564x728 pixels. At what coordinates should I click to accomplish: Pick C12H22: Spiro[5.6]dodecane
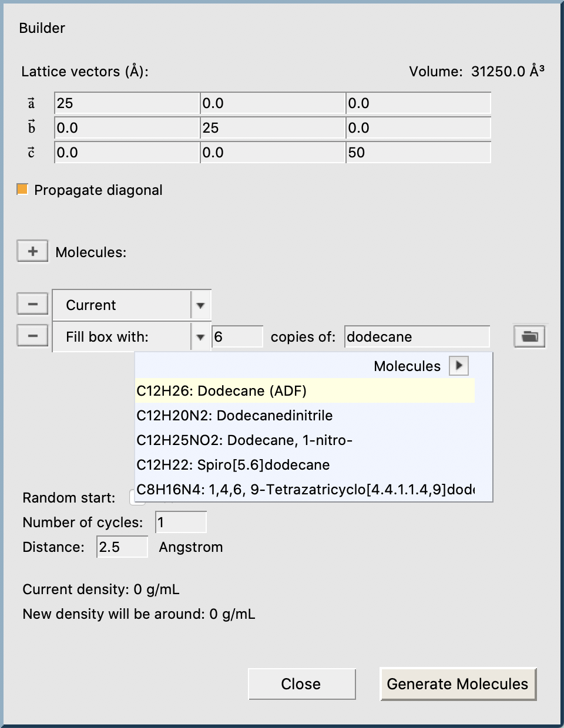pos(233,465)
